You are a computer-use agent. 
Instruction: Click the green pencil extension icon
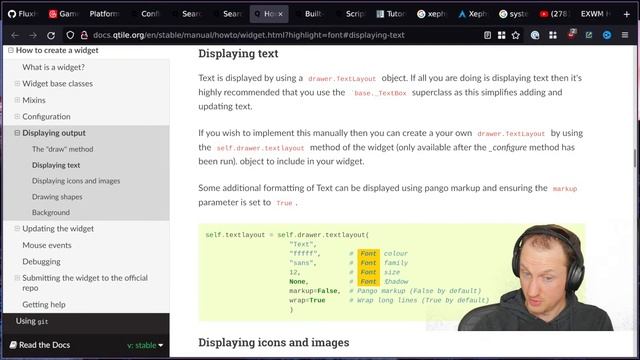point(589,35)
